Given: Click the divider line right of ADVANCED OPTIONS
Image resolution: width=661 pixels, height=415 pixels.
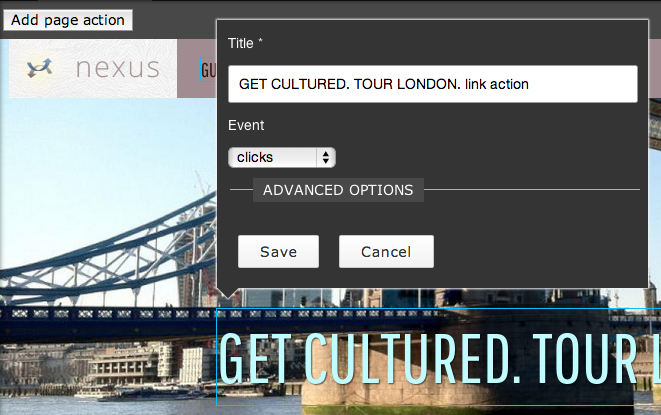Looking at the screenshot, I should [532, 190].
